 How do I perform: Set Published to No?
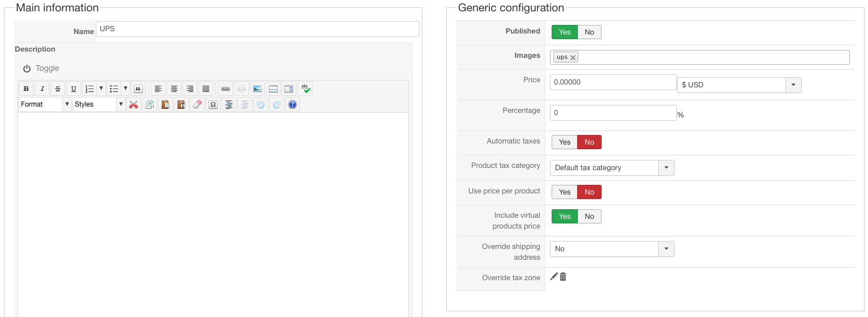click(589, 32)
